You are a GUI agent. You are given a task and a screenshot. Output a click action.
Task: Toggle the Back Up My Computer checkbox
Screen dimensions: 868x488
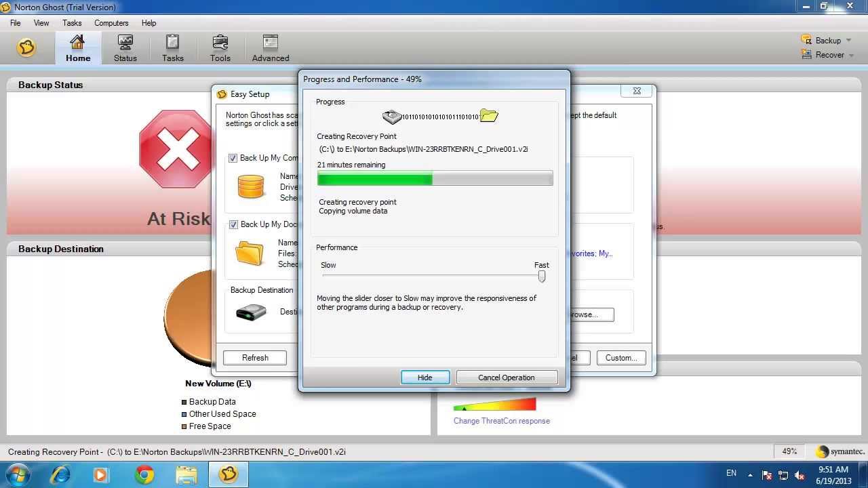(233, 158)
